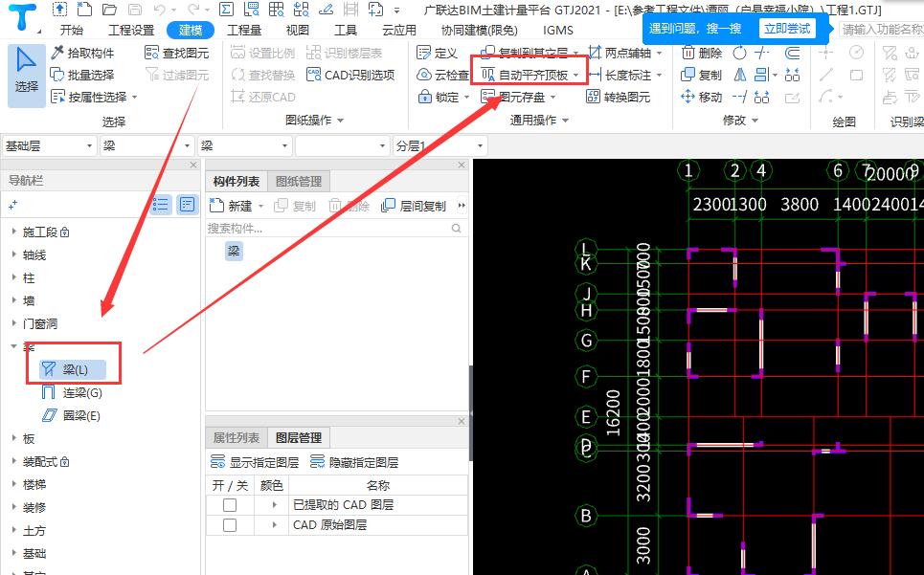Toggle CAD 原始图层 checkbox

(230, 525)
